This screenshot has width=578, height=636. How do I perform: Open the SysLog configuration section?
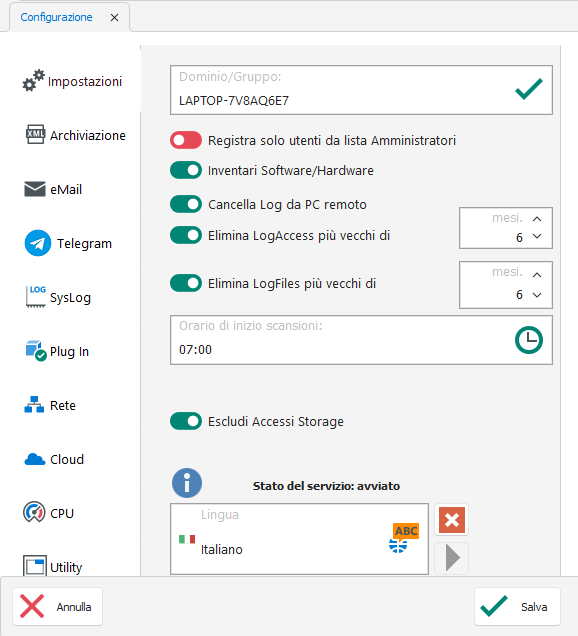pyautogui.click(x=58, y=297)
